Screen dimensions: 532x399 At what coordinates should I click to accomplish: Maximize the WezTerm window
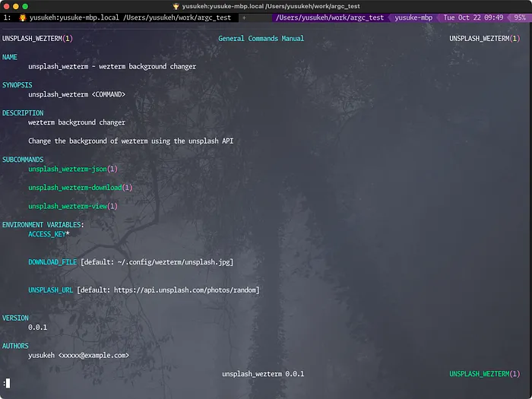[x=25, y=6]
